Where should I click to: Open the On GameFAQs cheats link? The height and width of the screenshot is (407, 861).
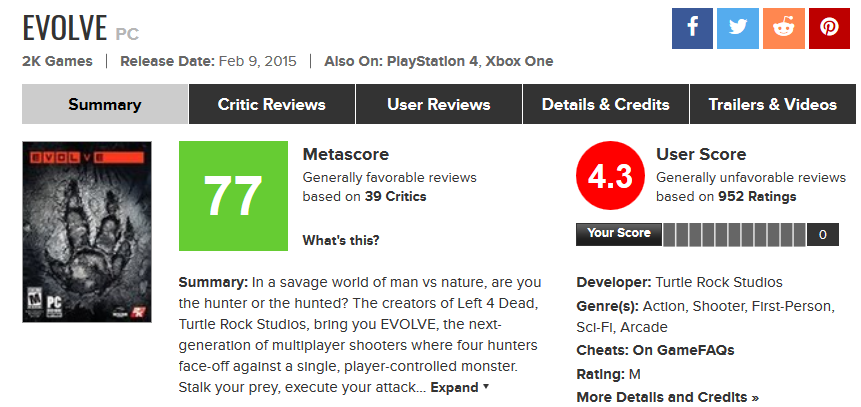(684, 350)
